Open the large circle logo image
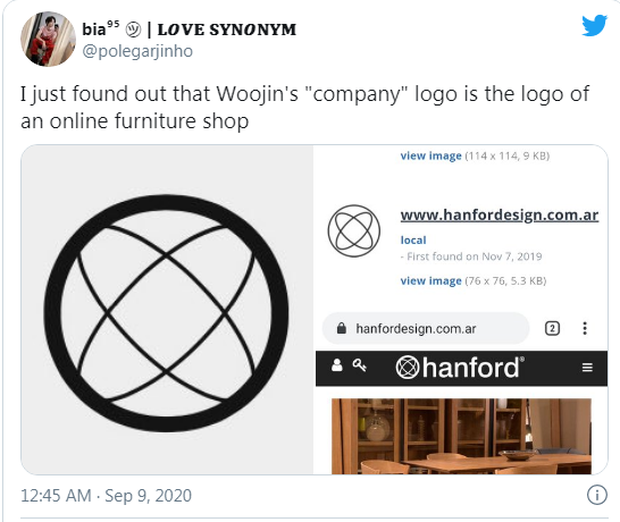The height and width of the screenshot is (522, 620). click(167, 310)
